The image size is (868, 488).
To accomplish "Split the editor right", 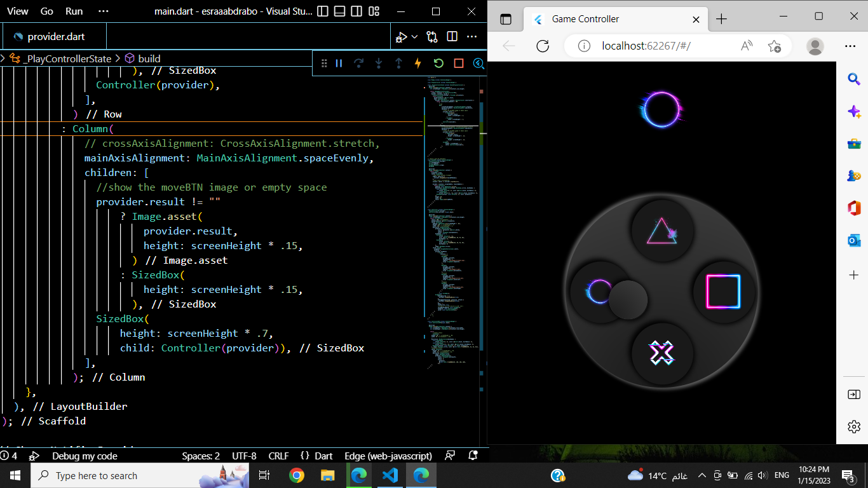I will coord(452,37).
